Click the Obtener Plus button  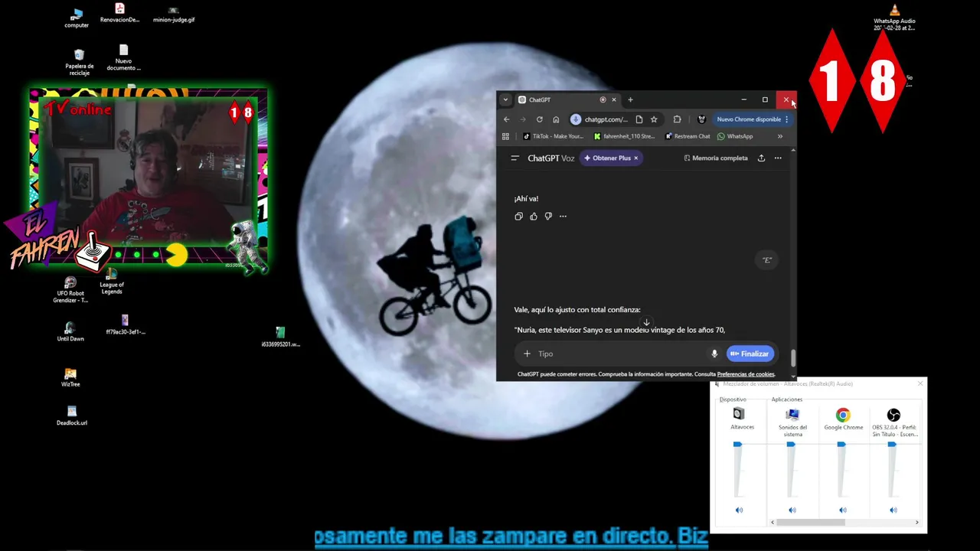coord(607,158)
